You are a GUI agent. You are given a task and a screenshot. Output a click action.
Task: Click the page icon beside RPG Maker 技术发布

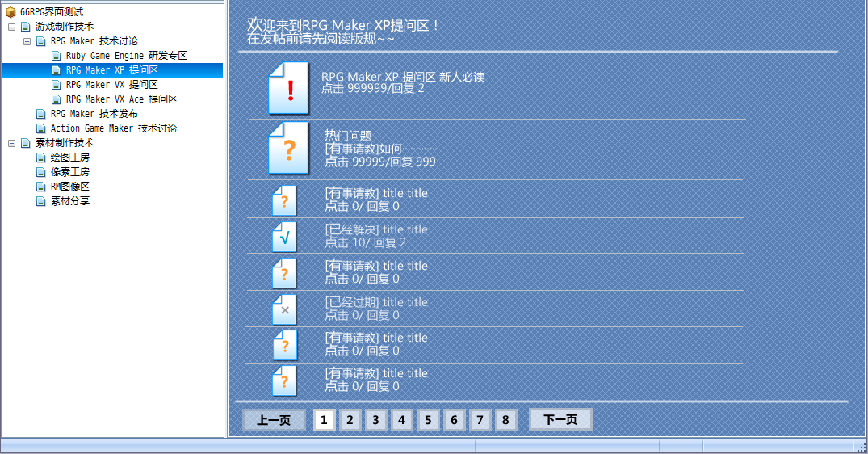pyautogui.click(x=40, y=114)
